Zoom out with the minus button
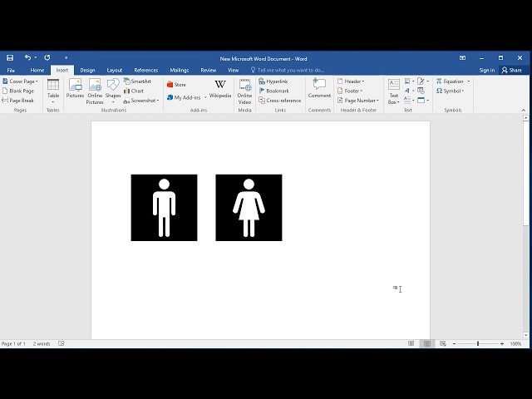 coord(455,343)
